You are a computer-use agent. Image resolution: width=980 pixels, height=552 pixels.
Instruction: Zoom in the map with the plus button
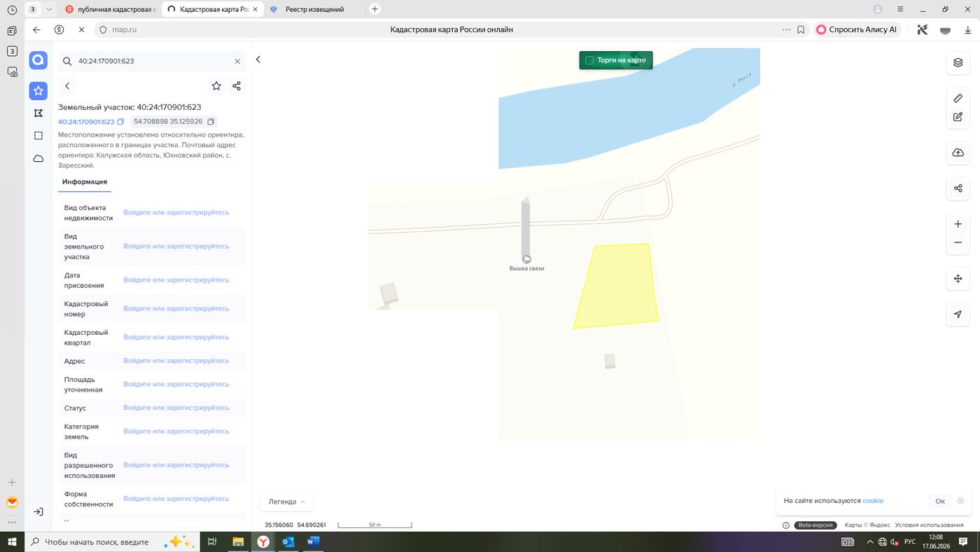point(958,224)
